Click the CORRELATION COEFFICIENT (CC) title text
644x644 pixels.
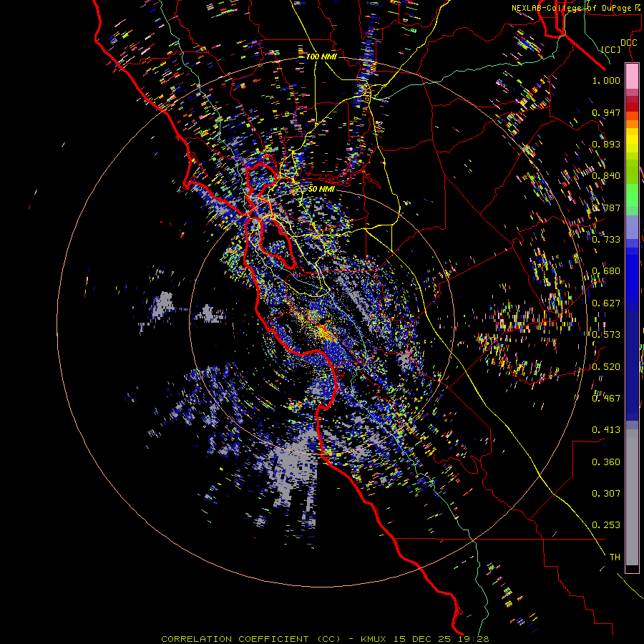click(250, 639)
